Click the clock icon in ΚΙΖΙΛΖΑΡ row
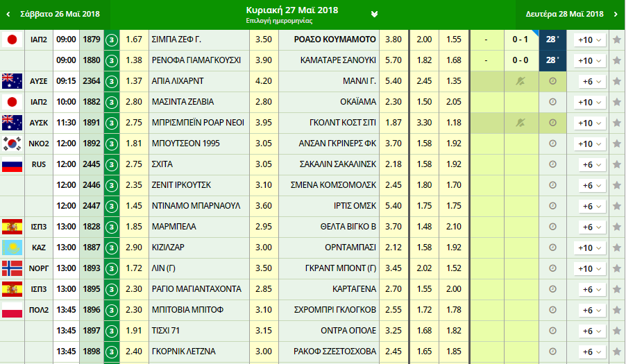This screenshot has width=626, height=364. 552,248
